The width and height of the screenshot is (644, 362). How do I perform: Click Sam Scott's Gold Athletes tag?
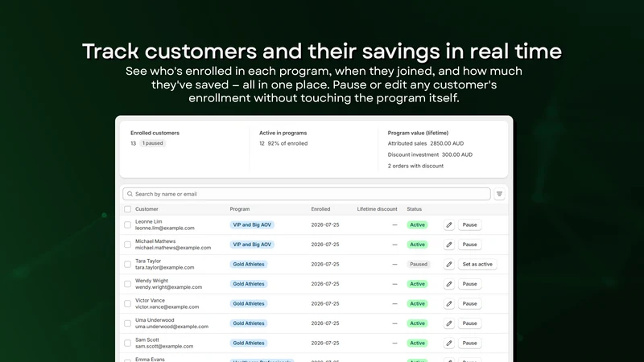point(249,343)
